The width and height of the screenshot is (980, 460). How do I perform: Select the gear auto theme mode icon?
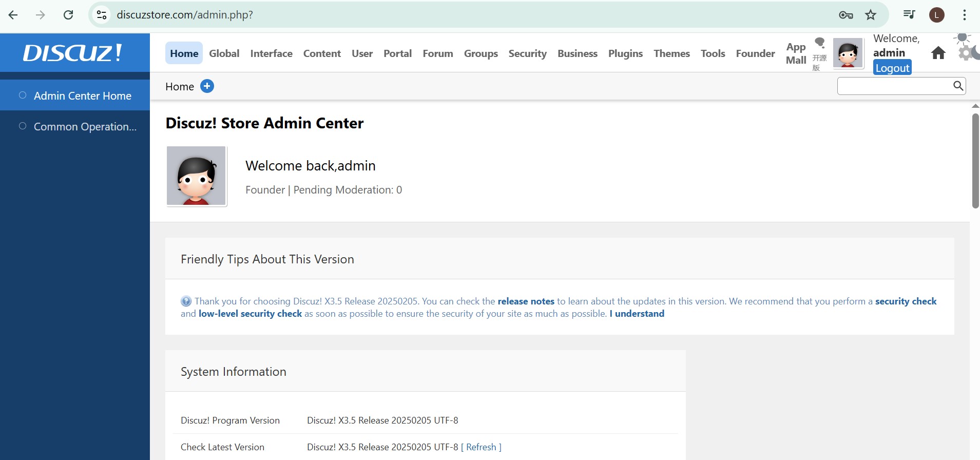point(965,53)
